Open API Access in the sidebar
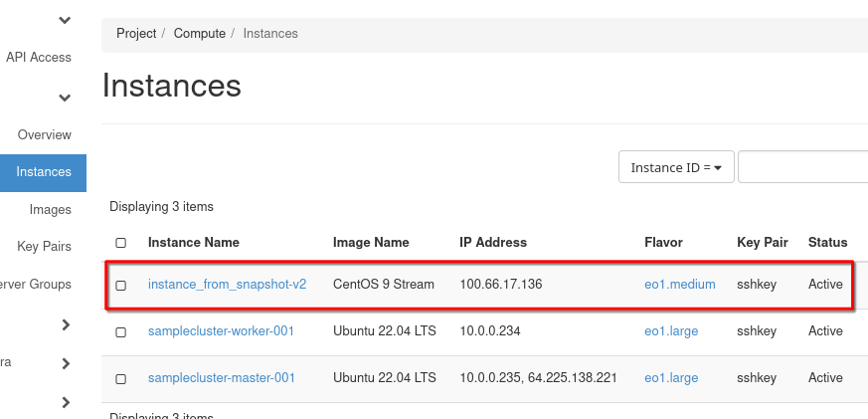 39,58
